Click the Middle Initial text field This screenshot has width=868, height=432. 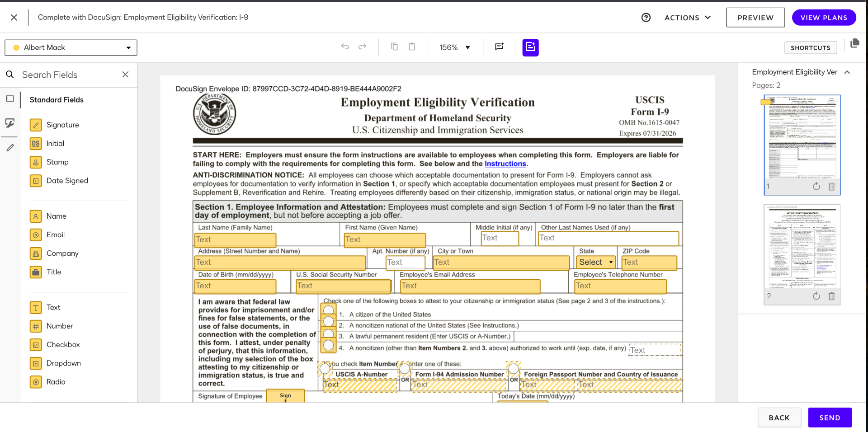pos(500,238)
